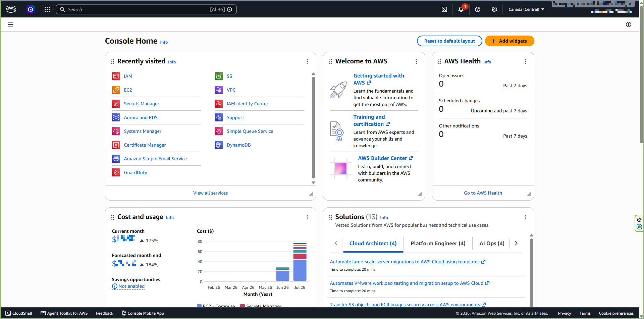This screenshot has height=319, width=644.
Task: Open Training and certification link
Action: 371,120
